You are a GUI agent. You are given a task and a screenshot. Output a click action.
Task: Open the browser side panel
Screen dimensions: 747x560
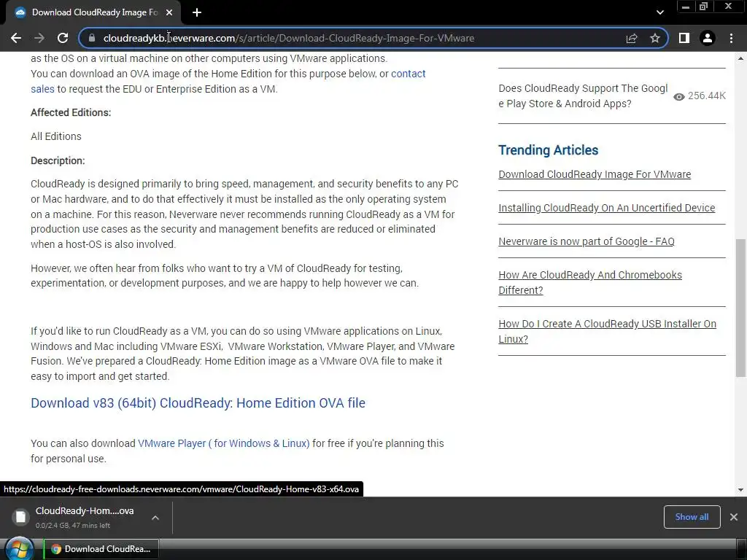point(684,38)
